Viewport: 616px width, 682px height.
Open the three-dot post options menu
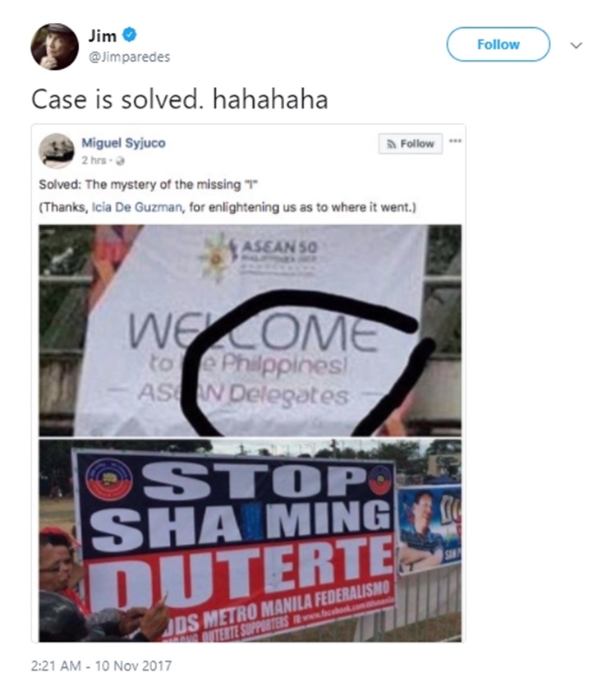click(455, 141)
